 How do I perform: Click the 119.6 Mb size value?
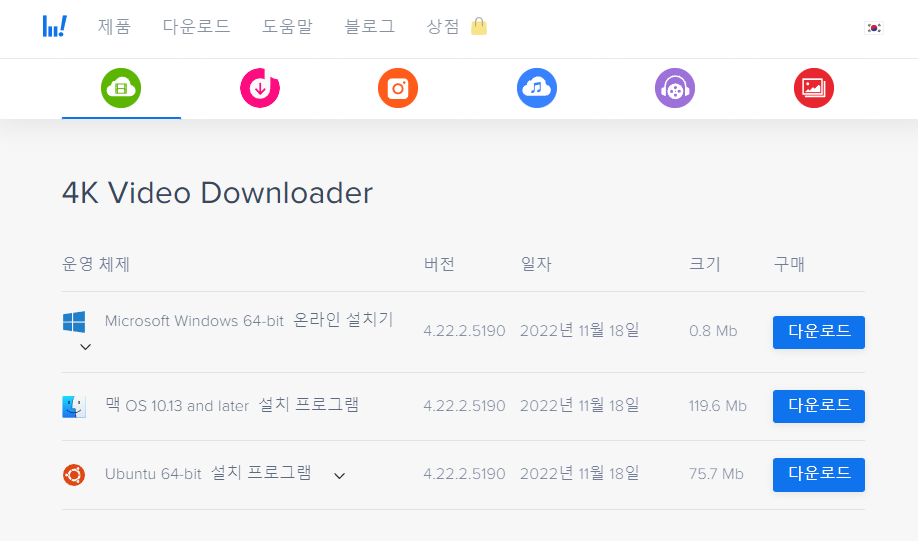[718, 406]
